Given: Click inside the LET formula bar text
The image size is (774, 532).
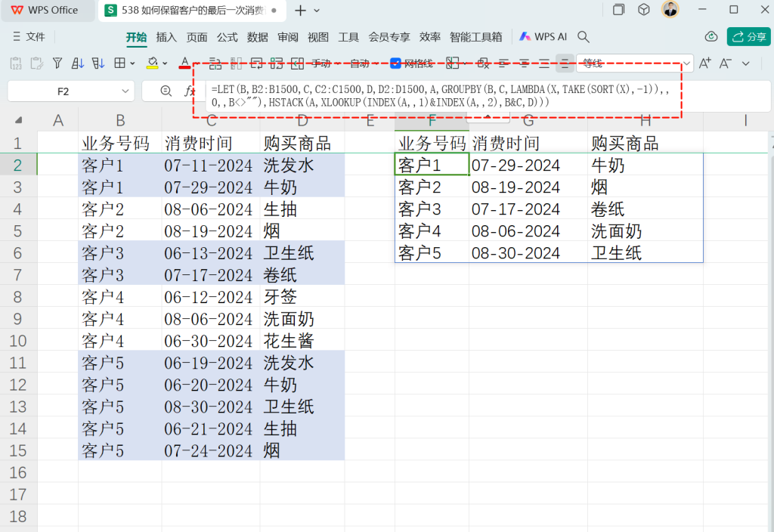Looking at the screenshot, I should pos(439,96).
